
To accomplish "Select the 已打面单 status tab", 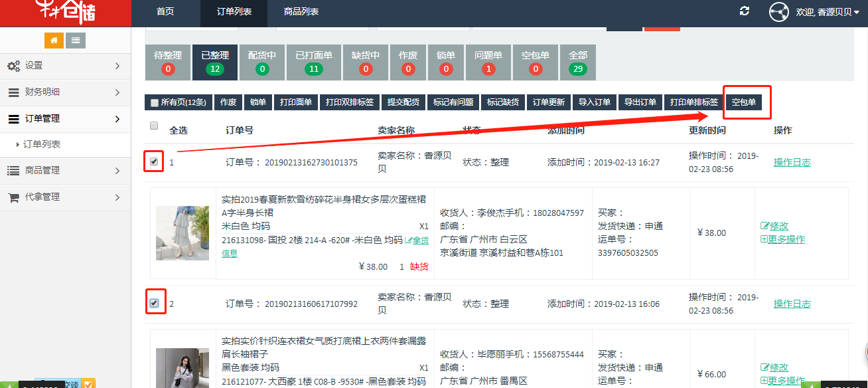I will click(x=314, y=62).
